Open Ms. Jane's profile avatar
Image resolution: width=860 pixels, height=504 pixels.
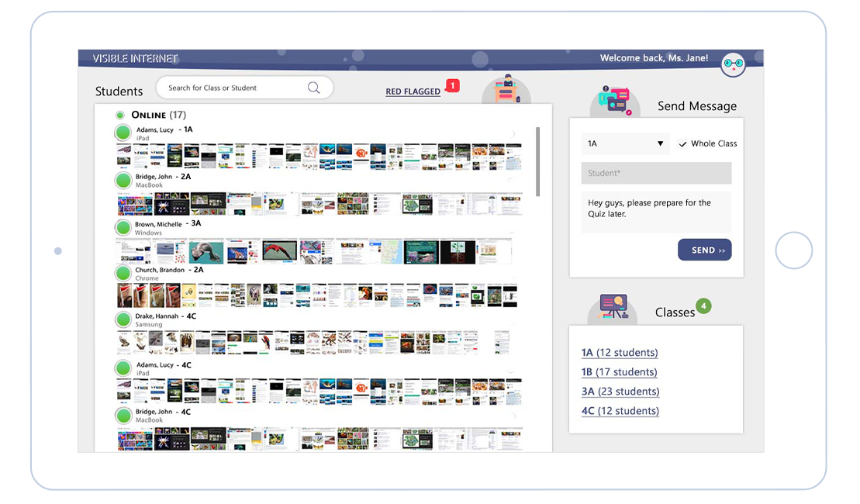(732, 64)
